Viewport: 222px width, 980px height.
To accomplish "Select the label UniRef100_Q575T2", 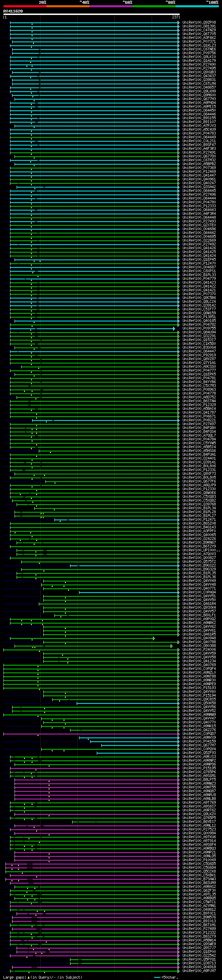I will (199, 562).
